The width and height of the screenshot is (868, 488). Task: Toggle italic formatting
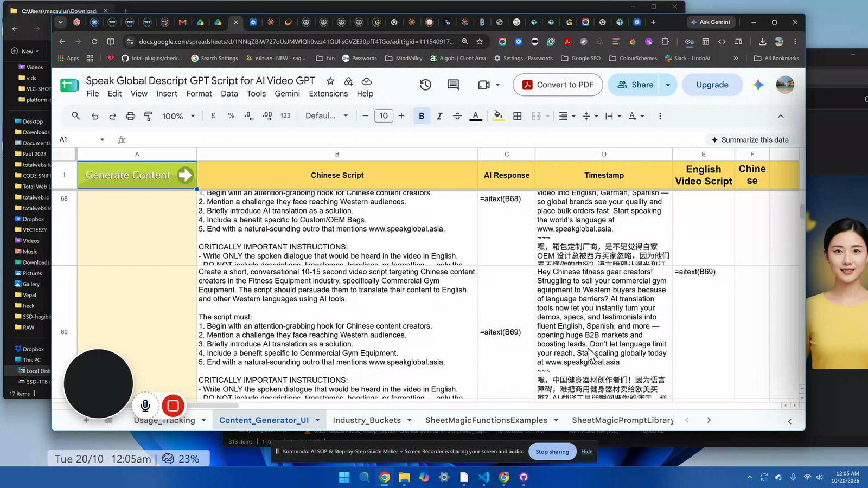[439, 116]
